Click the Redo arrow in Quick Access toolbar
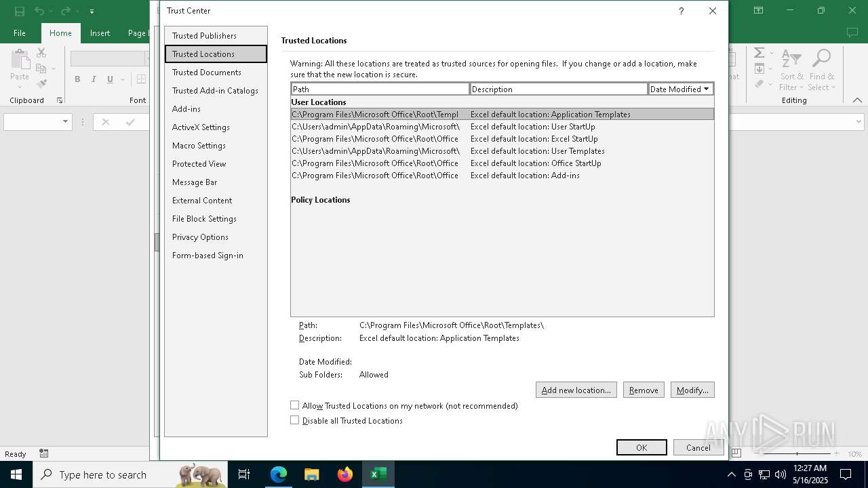The image size is (868, 488). 65,11
